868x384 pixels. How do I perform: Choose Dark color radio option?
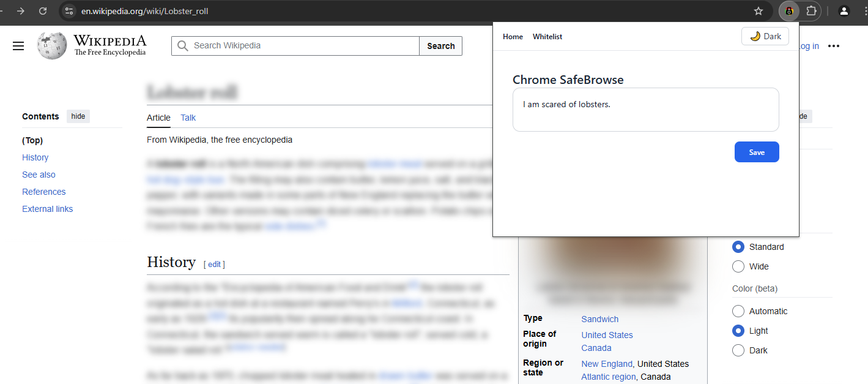[x=738, y=350]
